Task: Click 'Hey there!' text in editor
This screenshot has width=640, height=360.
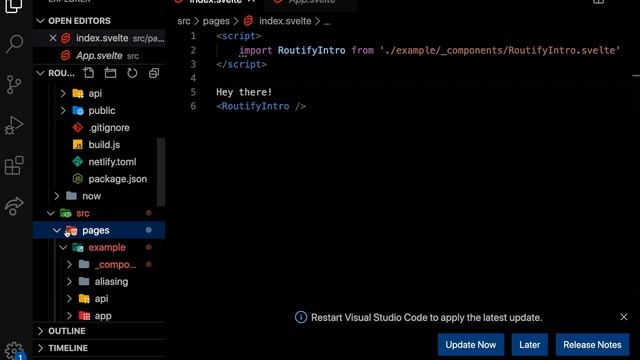Action: tap(244, 92)
